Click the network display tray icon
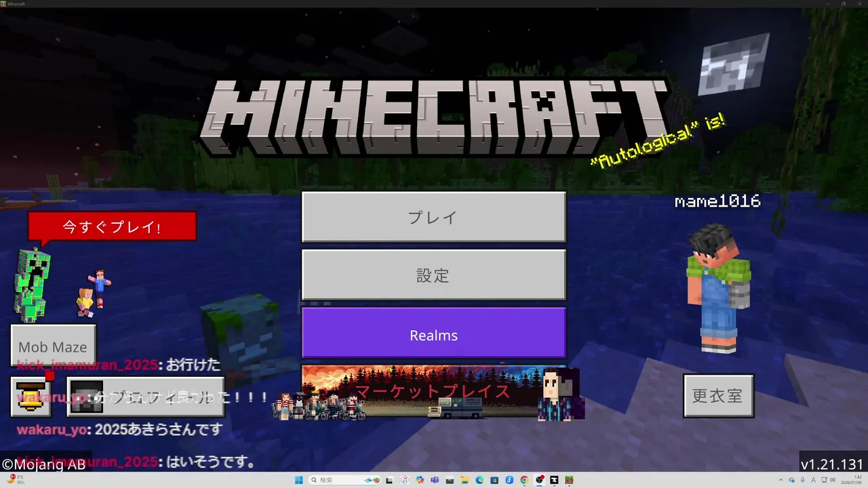Image resolution: width=868 pixels, height=488 pixels. 824,480
